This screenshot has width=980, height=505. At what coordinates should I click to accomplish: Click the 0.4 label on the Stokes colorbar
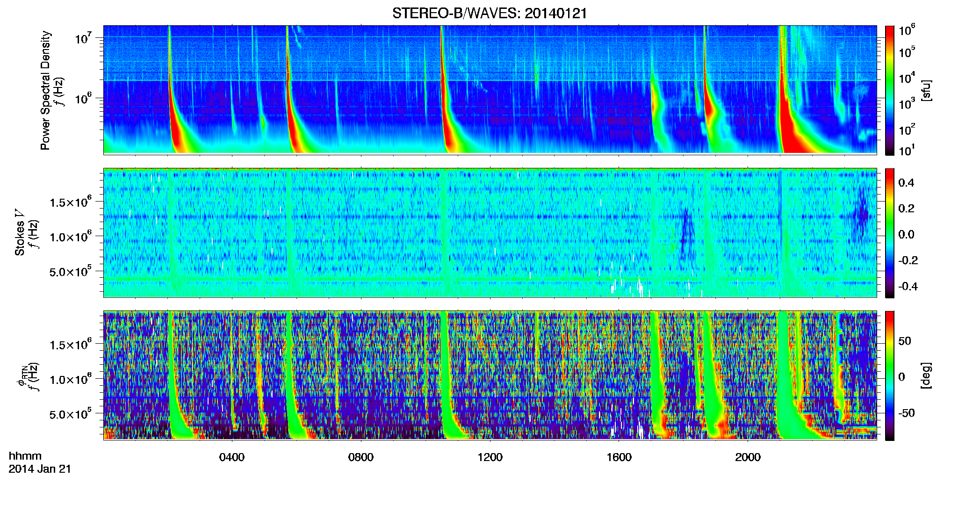coord(906,183)
